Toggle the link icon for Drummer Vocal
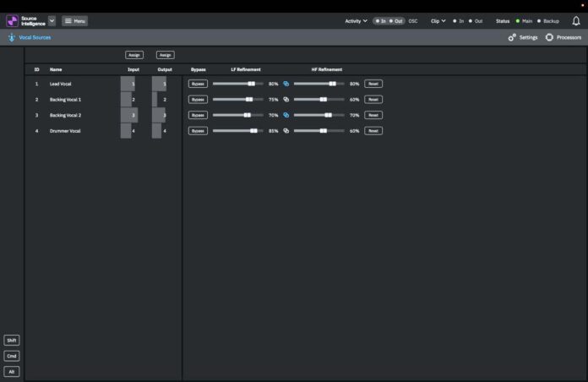This screenshot has height=382, width=588. 286,131
